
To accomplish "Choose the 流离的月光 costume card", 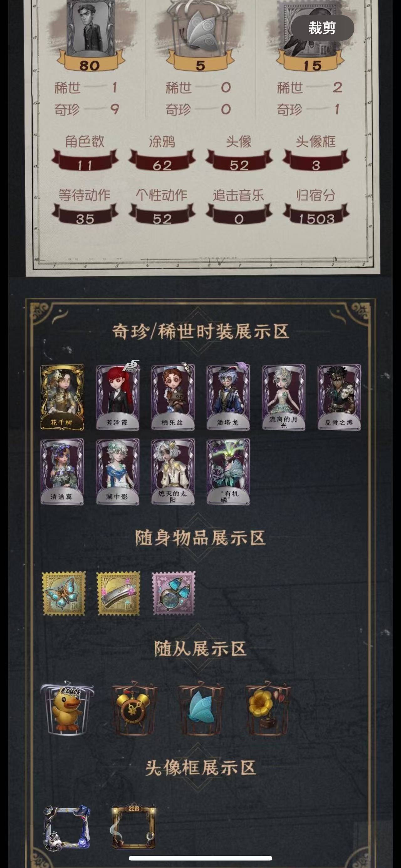I will 284,397.
